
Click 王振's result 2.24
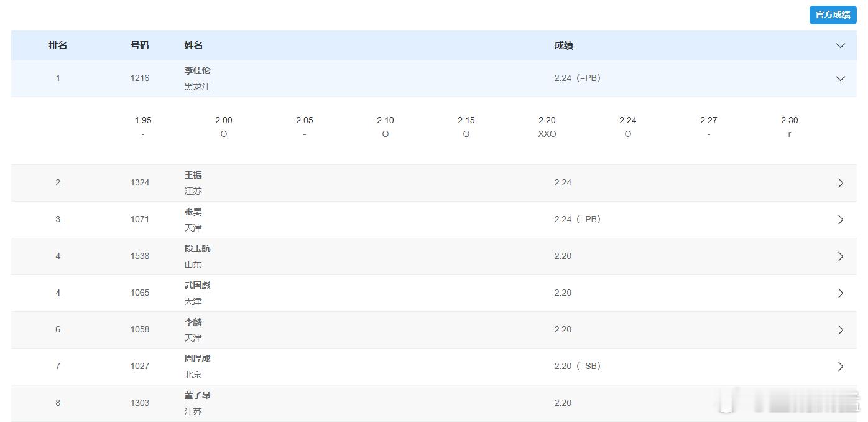(563, 182)
